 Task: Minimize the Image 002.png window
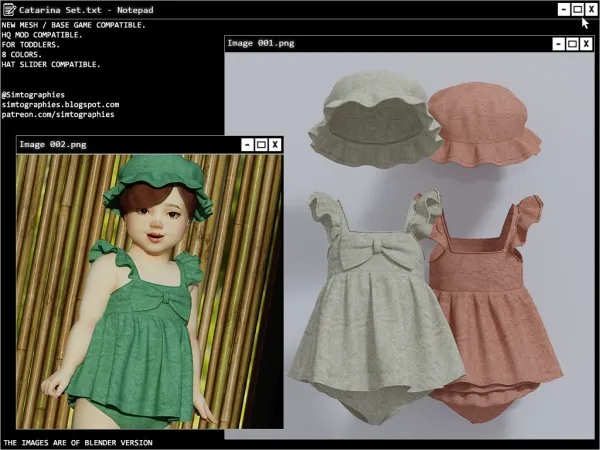click(x=248, y=145)
